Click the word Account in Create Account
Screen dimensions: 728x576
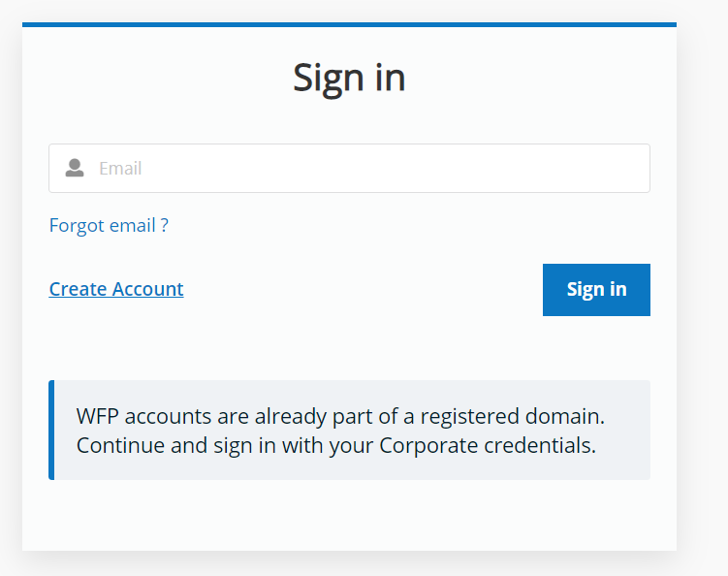(x=148, y=289)
